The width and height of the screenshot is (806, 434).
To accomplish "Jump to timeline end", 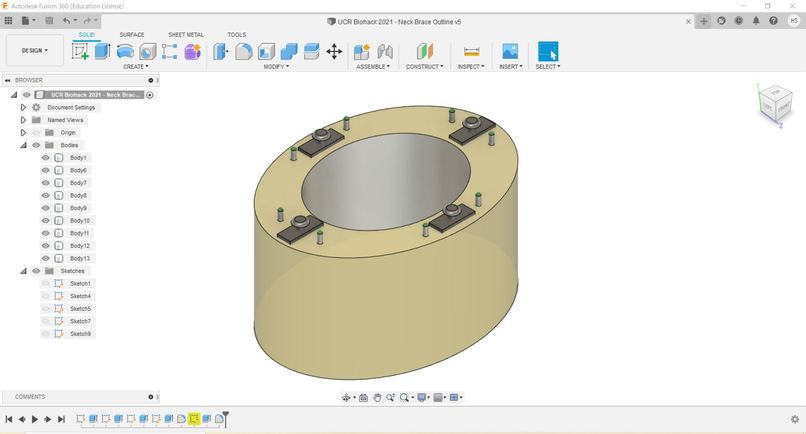I will pos(61,420).
